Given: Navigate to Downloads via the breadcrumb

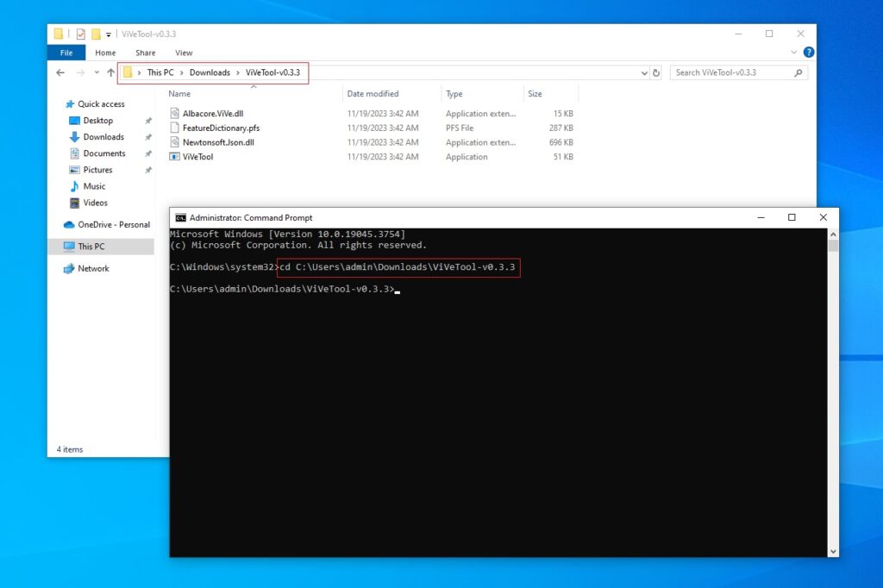Looking at the screenshot, I should pos(210,72).
